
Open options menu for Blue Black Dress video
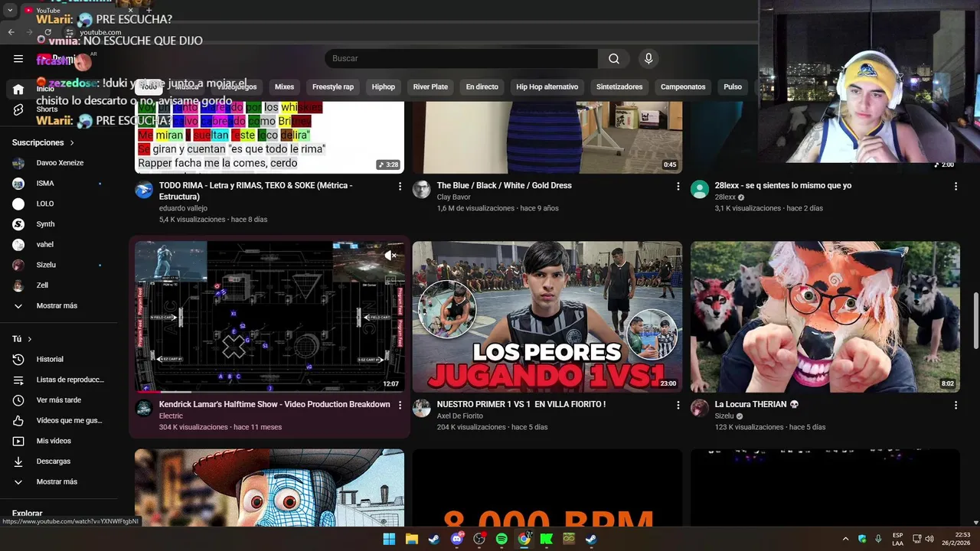click(x=678, y=186)
